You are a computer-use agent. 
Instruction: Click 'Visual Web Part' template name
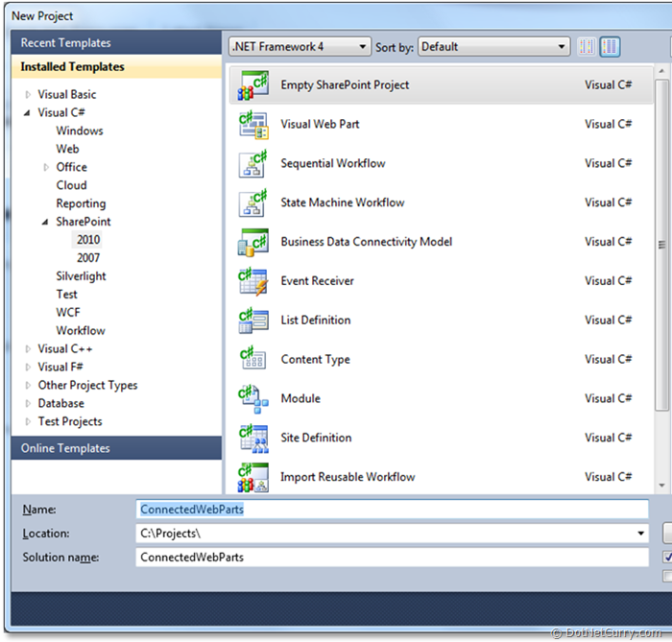coord(320,124)
